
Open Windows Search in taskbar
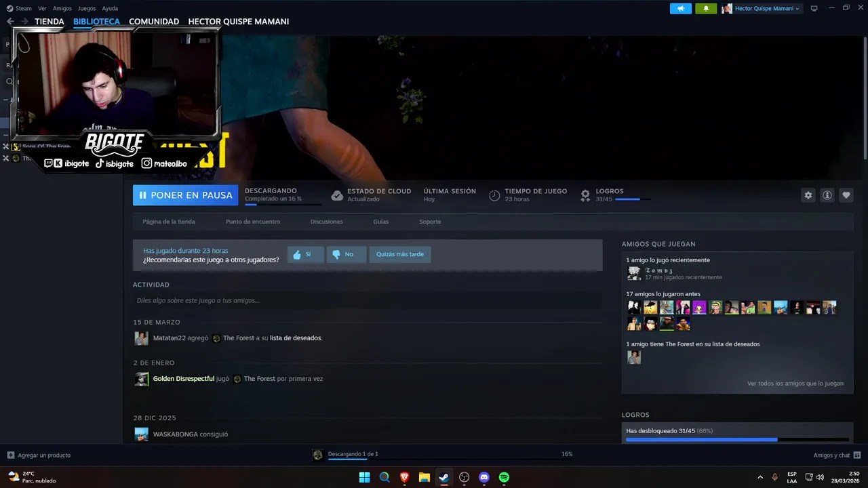click(384, 477)
